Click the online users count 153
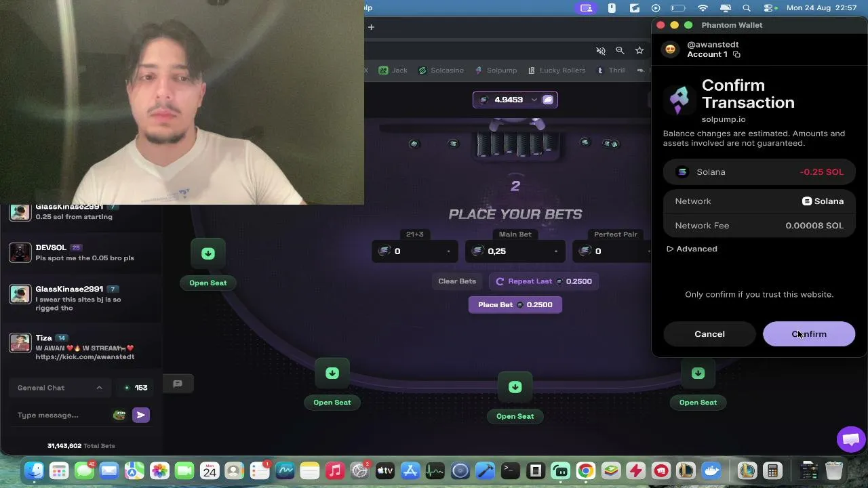 pyautogui.click(x=136, y=388)
